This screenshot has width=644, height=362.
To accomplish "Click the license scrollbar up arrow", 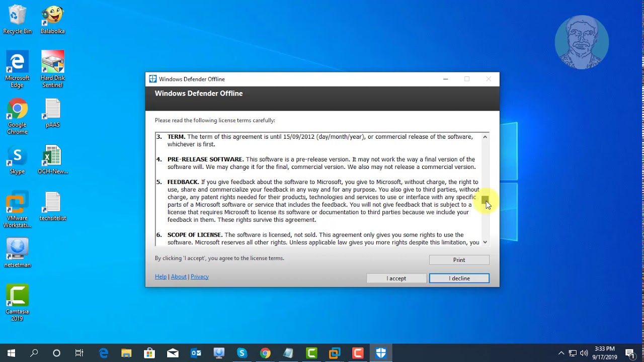I will point(485,137).
